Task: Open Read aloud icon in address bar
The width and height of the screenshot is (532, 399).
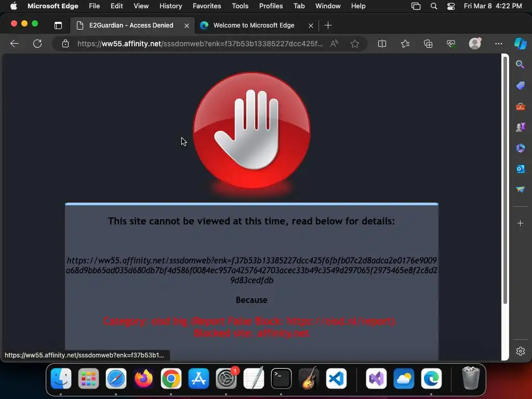Action: coord(334,44)
